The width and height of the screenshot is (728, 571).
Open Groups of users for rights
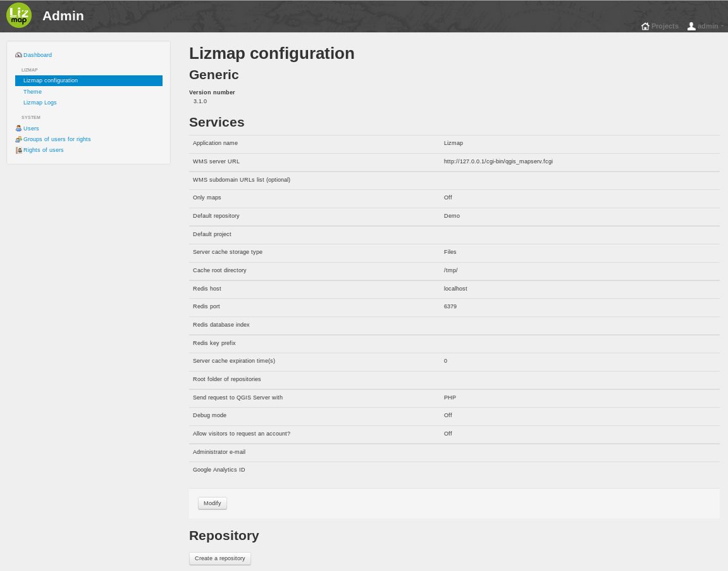57,139
